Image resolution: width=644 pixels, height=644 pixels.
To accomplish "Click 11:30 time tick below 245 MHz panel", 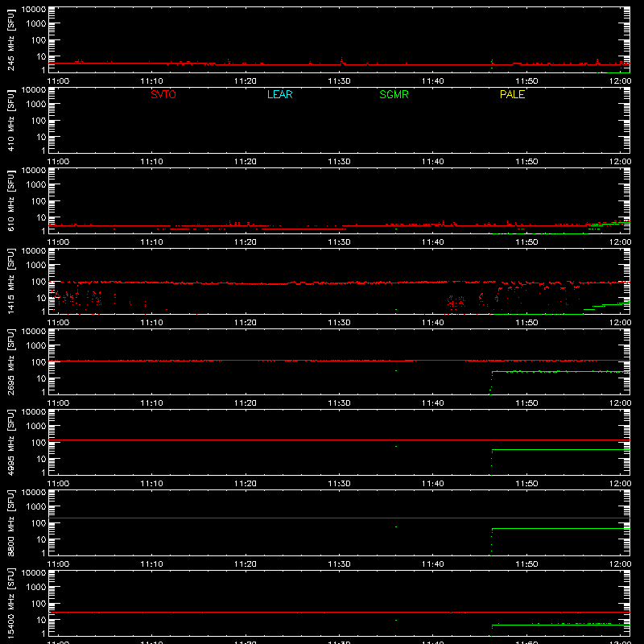I will pos(339,81).
